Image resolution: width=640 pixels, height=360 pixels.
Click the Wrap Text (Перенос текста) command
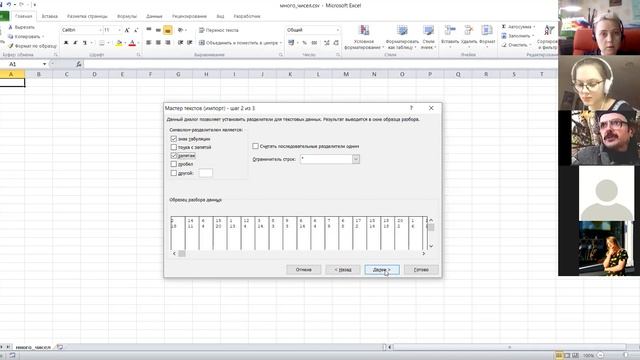pyautogui.click(x=219, y=30)
